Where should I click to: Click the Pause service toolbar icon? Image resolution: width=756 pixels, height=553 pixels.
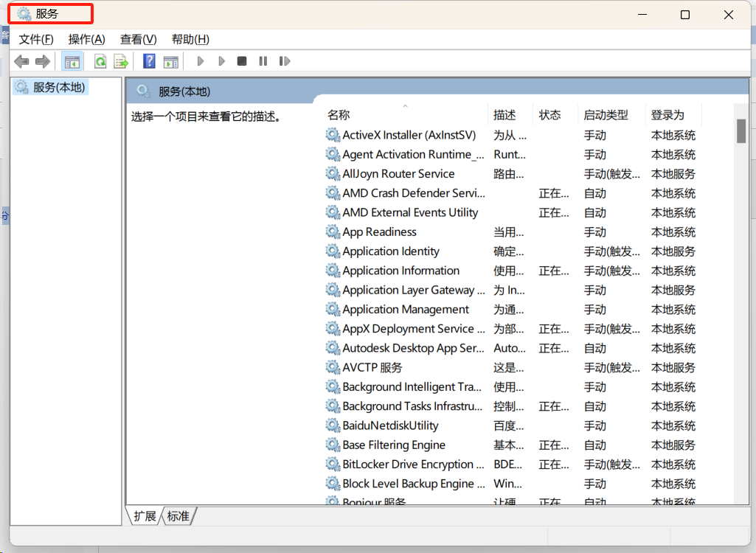tap(263, 61)
